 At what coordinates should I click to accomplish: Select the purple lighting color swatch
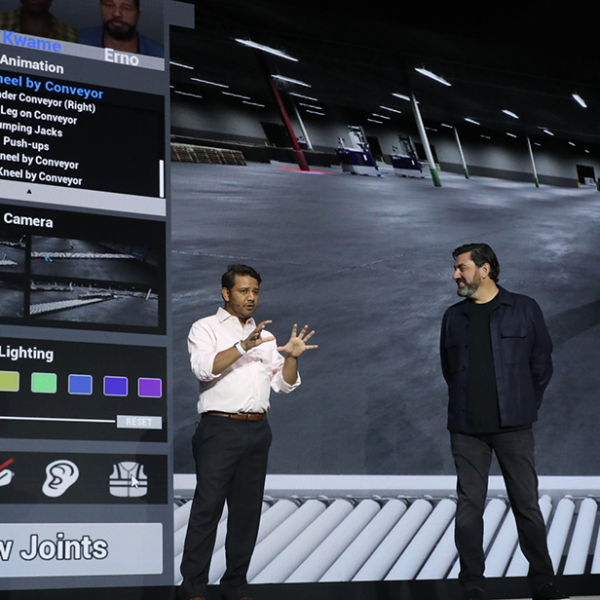coord(149,387)
